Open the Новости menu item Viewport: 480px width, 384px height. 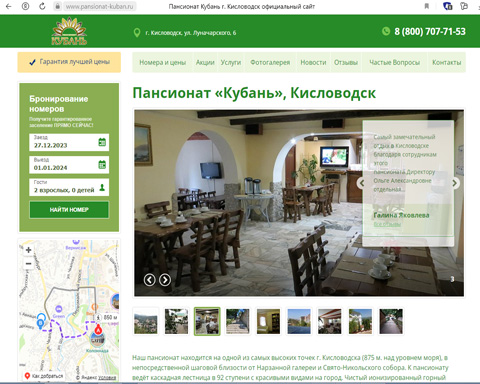pyautogui.click(x=313, y=62)
